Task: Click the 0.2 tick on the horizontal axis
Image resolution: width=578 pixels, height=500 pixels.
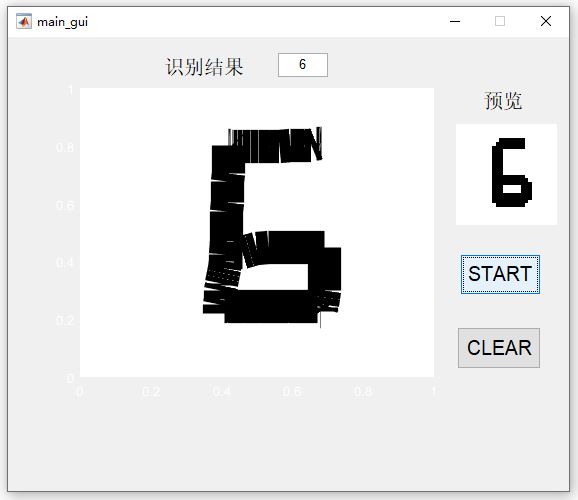Action: click(x=151, y=392)
